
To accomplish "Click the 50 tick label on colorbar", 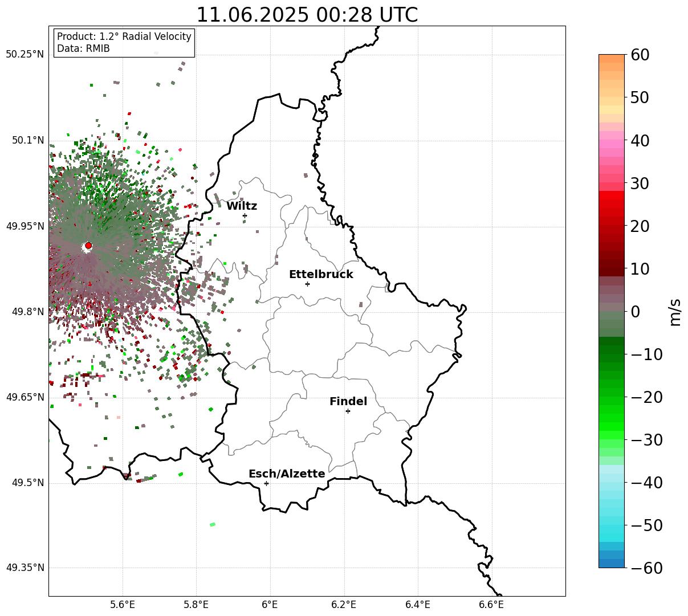I will coord(641,98).
